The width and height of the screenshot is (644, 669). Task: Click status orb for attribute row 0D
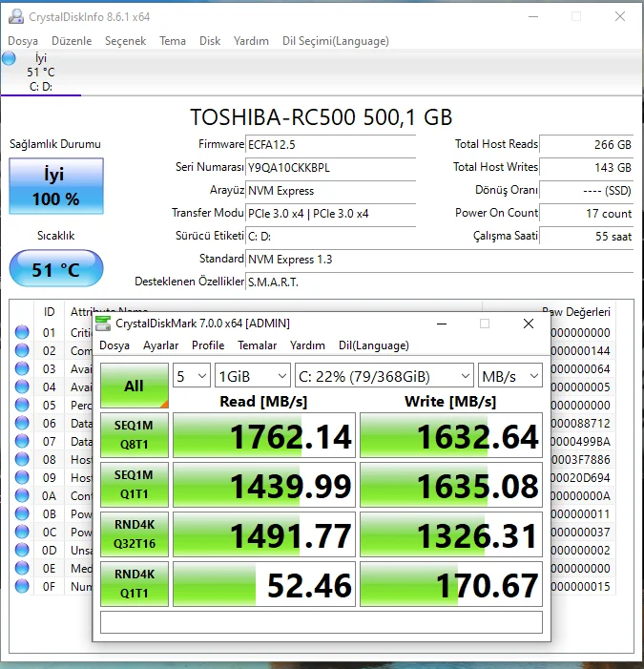[x=22, y=550]
